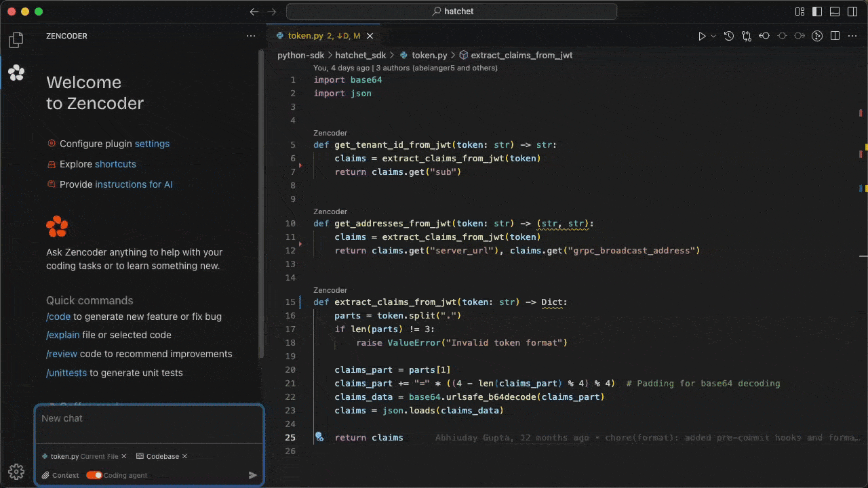Image resolution: width=868 pixels, height=488 pixels.
Task: Click python-sdk in the breadcrumb
Action: (302, 55)
